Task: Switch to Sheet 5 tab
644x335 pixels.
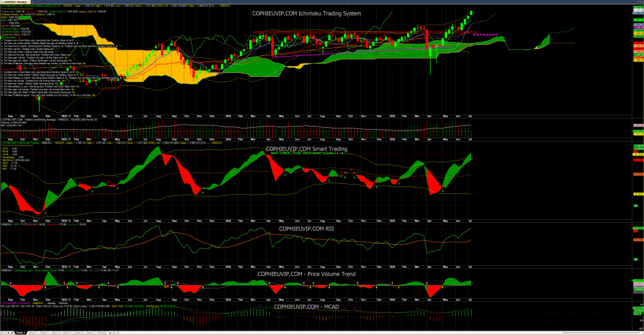Action: click(x=67, y=332)
